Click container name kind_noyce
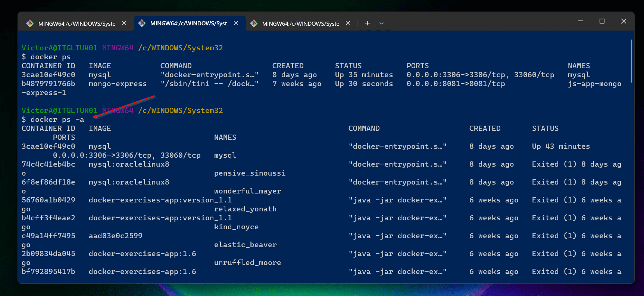Screen dimensions: 644x296 [x=237, y=227]
